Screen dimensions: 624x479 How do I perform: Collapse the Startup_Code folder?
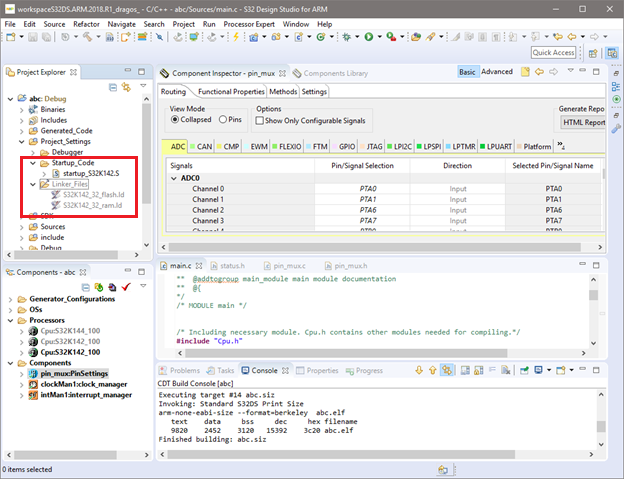33,163
